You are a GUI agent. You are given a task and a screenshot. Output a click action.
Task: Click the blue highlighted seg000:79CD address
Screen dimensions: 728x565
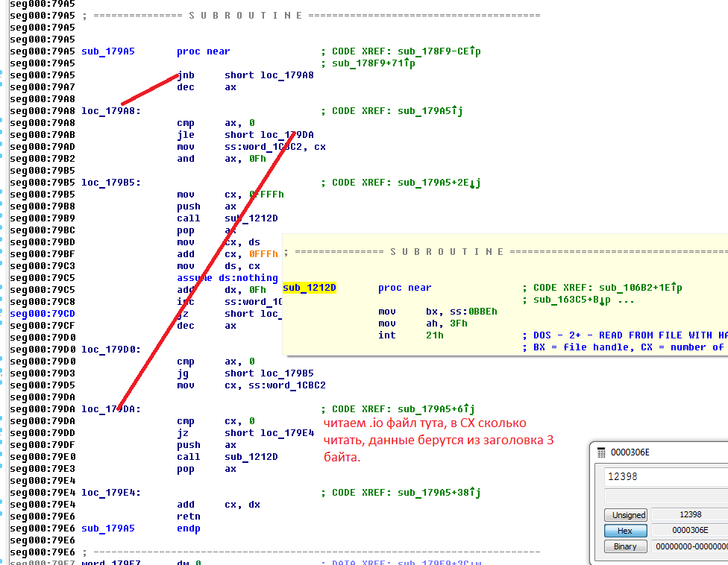tap(43, 314)
